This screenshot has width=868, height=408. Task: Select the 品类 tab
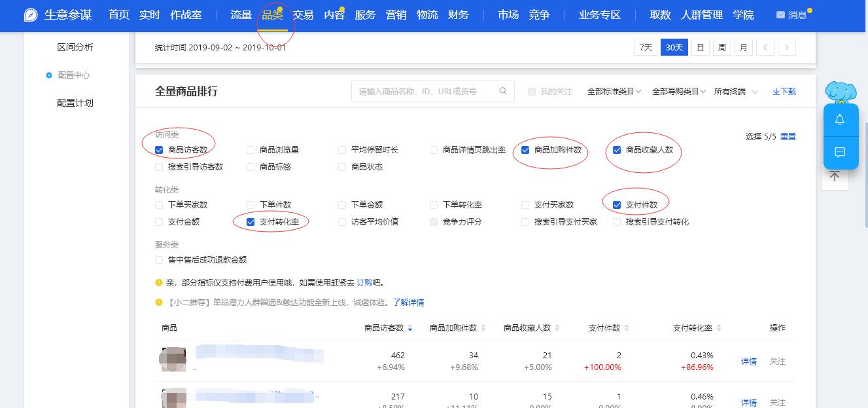click(x=273, y=15)
